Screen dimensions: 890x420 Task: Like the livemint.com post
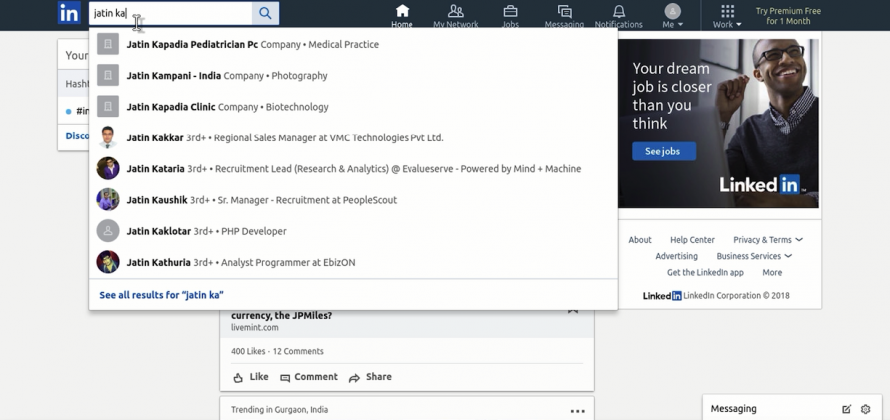pos(250,377)
